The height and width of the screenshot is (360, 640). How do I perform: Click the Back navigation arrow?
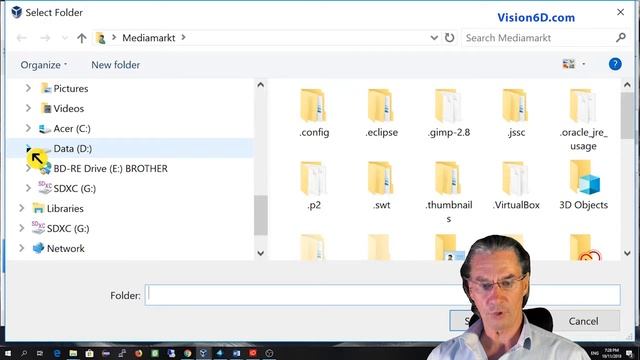click(x=22, y=38)
